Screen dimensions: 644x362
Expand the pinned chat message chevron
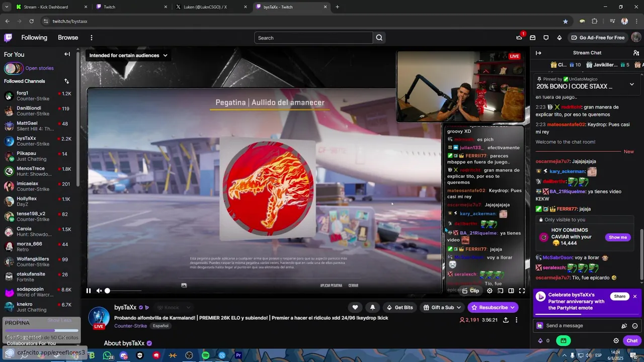tap(632, 84)
